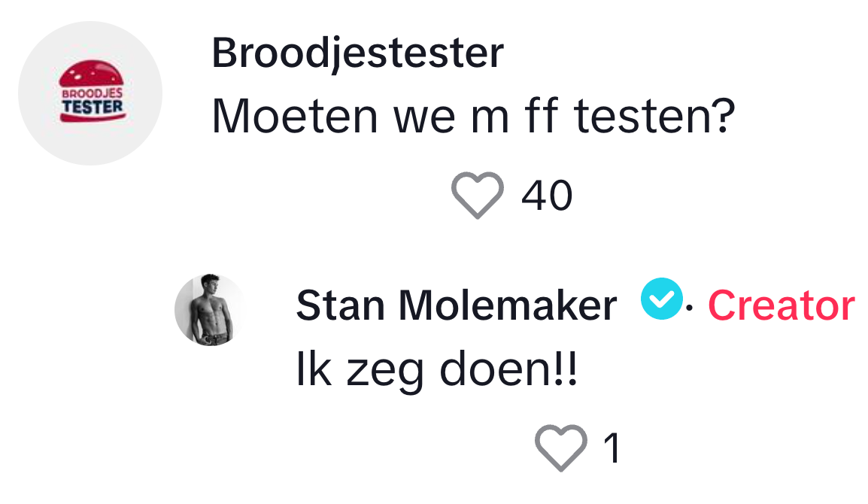
Task: Click the like count of 40
Action: (547, 196)
